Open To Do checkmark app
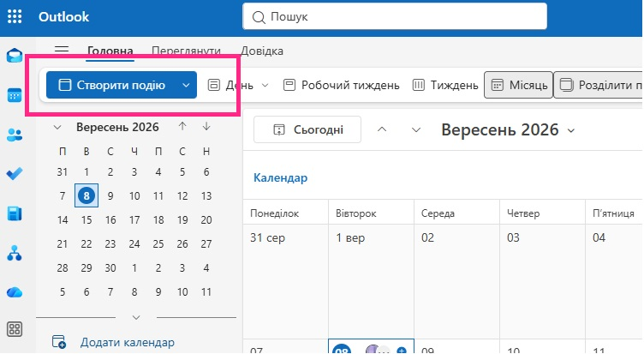The height and width of the screenshot is (354, 644). (15, 173)
